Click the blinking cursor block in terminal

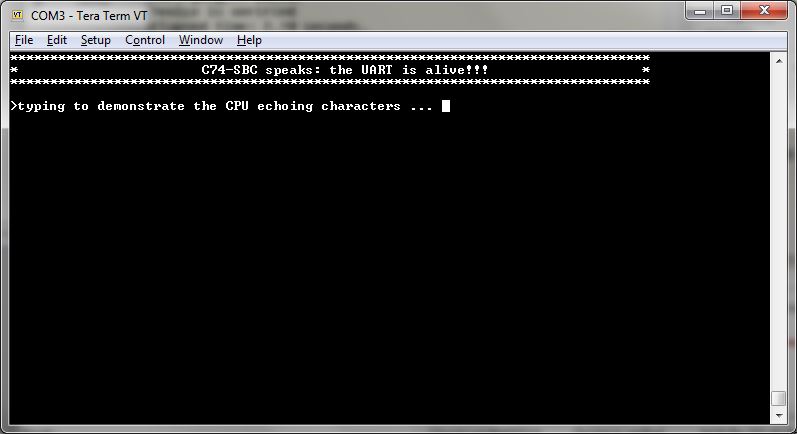pyautogui.click(x=446, y=106)
